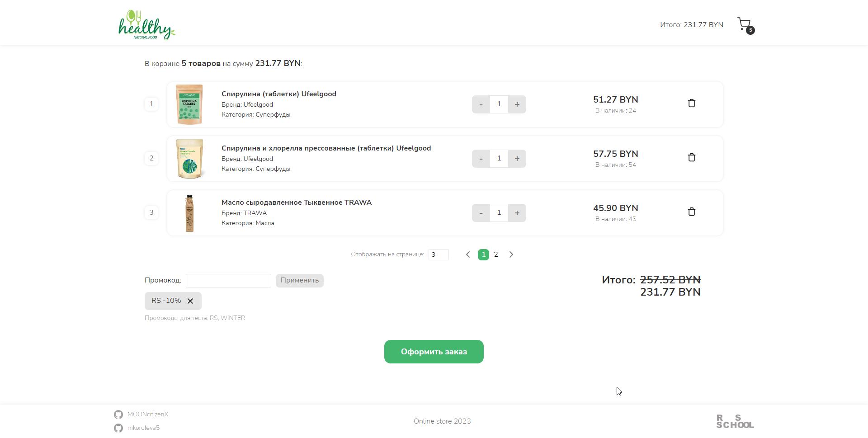Click the Spirulina tablets product thumbnail
The image size is (868, 438).
point(189,104)
